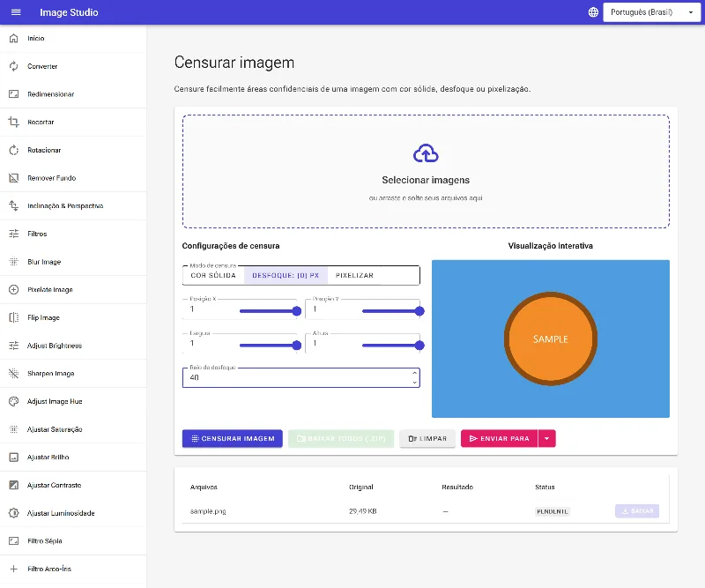Click the Início home icon
The image size is (705, 588).
[14, 38]
